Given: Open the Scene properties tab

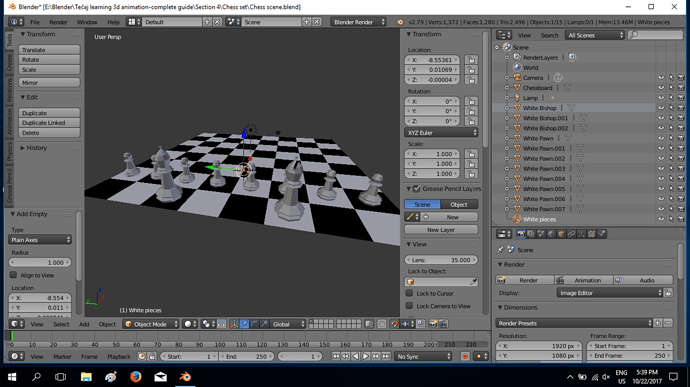Looking at the screenshot, I should pos(541,234).
